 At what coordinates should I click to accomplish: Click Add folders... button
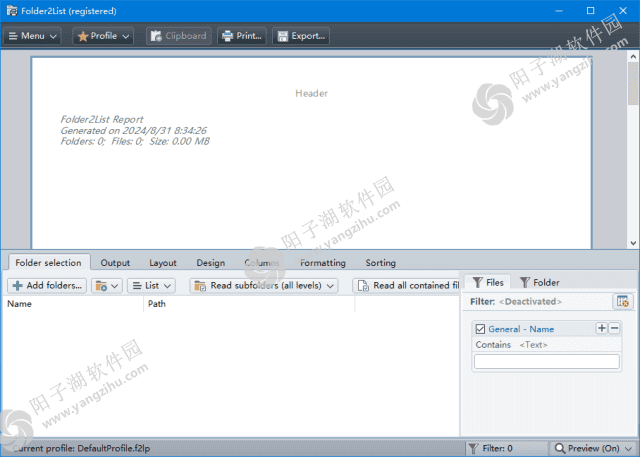pos(47,286)
